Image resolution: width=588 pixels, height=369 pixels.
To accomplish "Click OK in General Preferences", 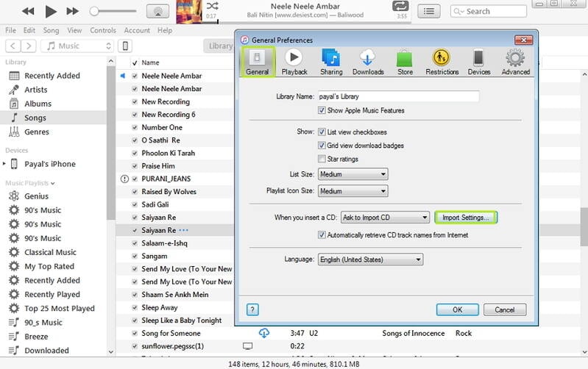I will point(458,309).
